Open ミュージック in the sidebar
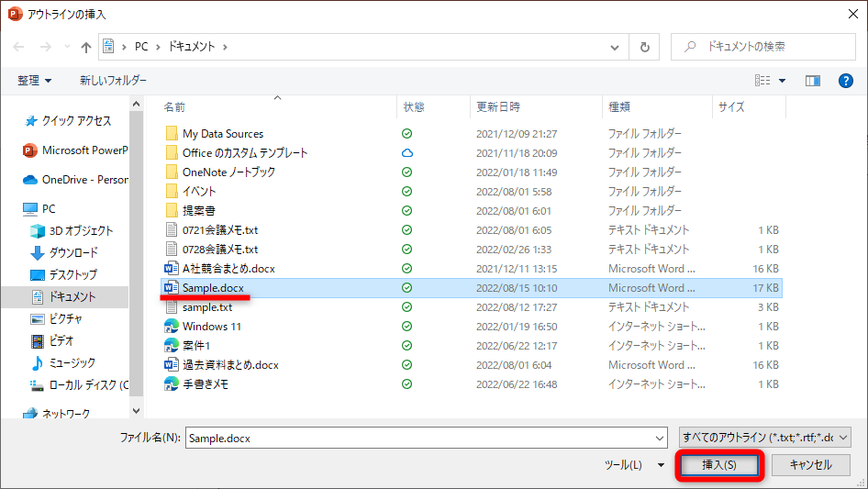This screenshot has width=868, height=489. click(63, 362)
